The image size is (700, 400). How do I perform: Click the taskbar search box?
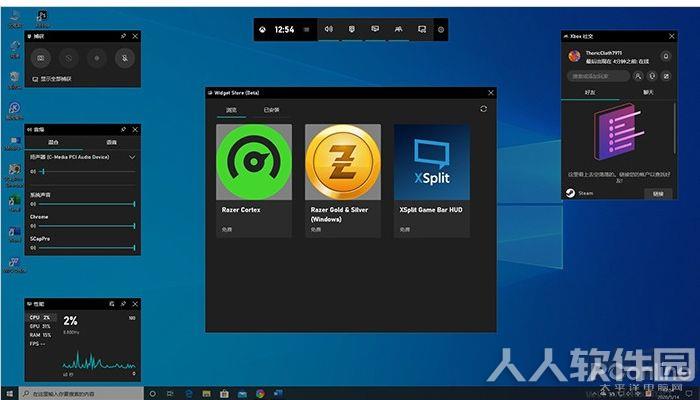pos(81,393)
